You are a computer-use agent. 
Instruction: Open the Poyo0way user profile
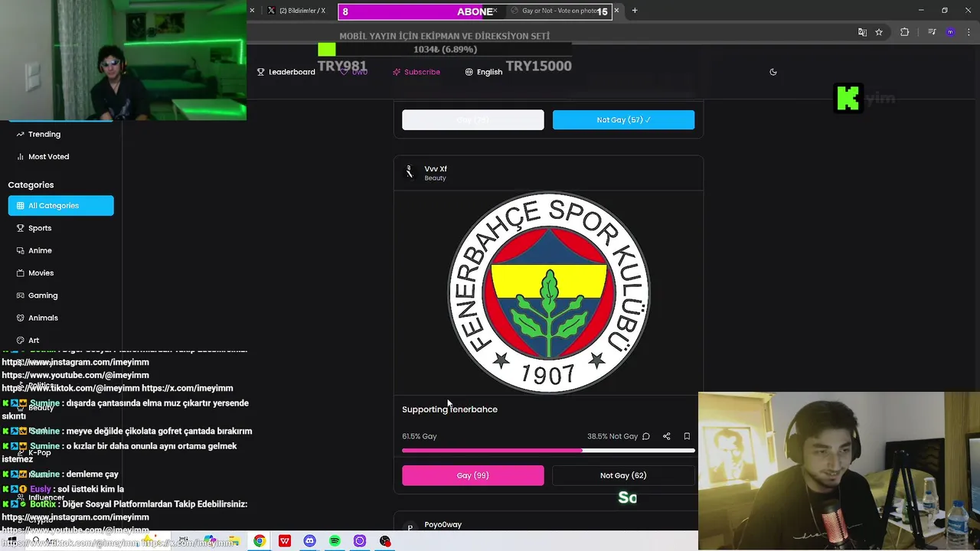pos(443,525)
